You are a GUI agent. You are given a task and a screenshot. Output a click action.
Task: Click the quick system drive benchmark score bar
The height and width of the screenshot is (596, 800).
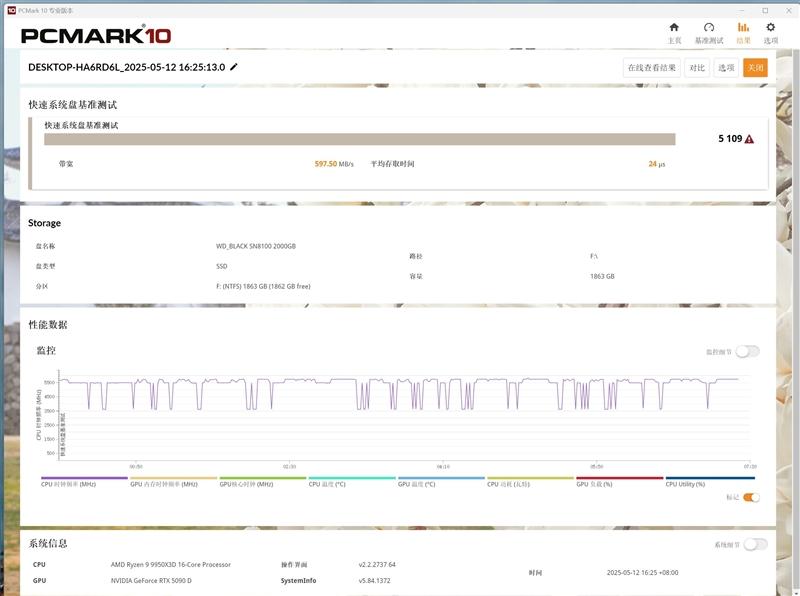(360, 139)
